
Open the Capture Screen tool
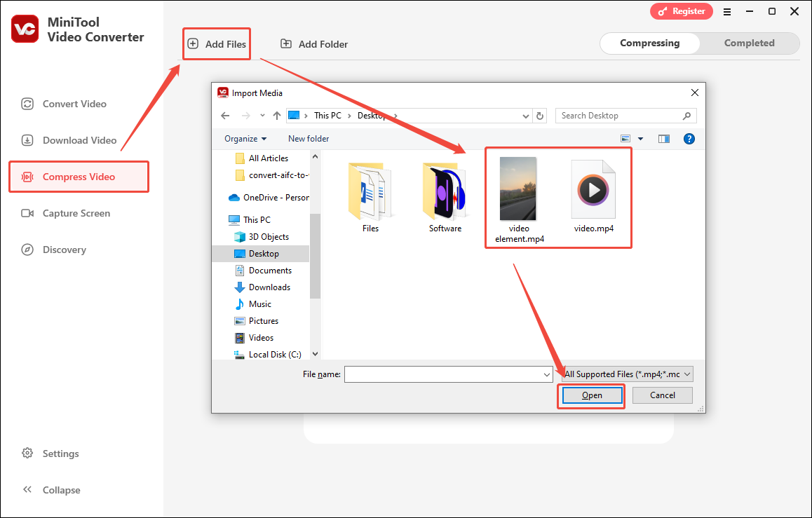point(77,212)
